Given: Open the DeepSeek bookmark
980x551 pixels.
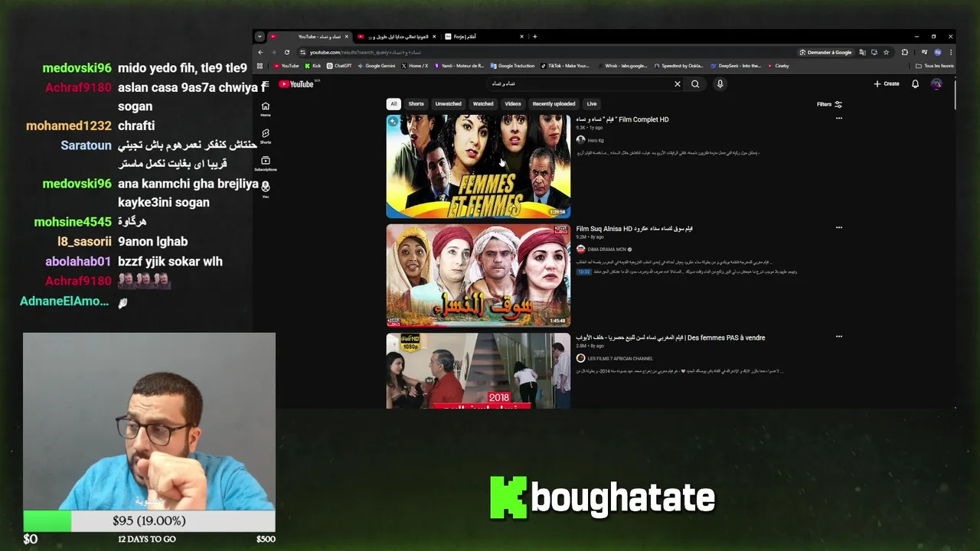Looking at the screenshot, I should tap(736, 66).
